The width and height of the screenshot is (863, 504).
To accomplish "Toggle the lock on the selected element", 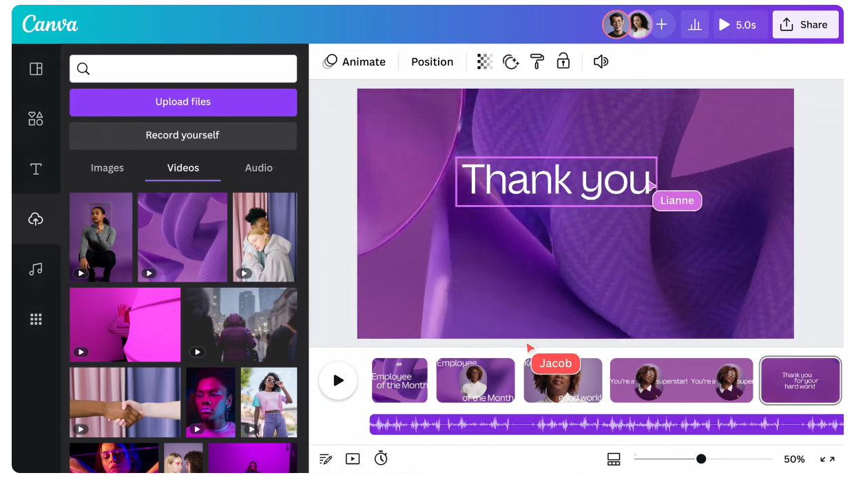I will [563, 61].
